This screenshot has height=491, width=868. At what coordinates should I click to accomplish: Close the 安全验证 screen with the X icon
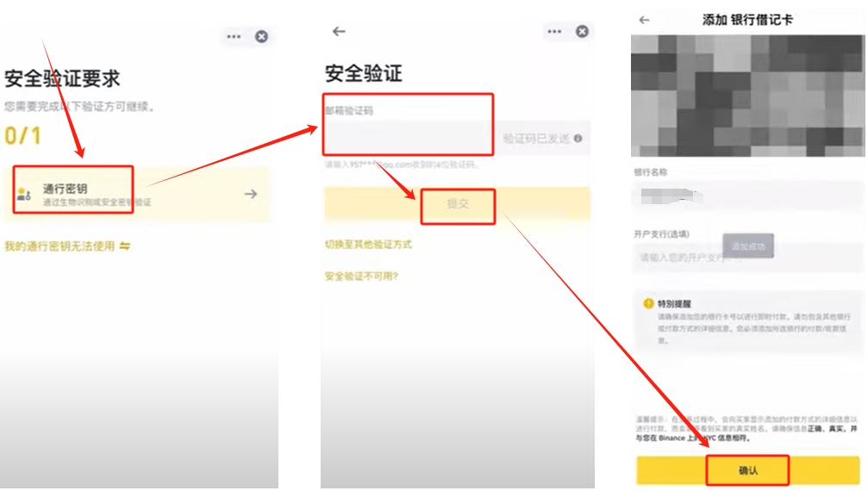coord(583,32)
